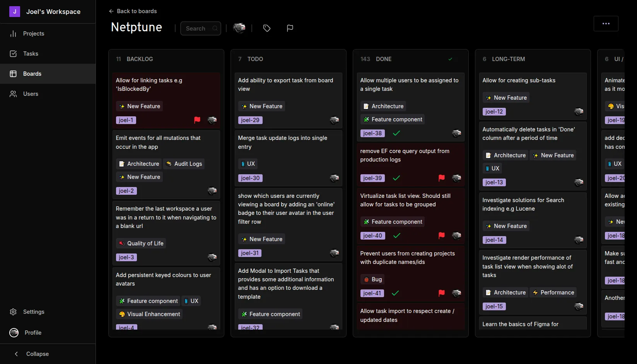Go to Tasks in the sidebar
Viewport: 637px width, 364px height.
pyautogui.click(x=31, y=54)
